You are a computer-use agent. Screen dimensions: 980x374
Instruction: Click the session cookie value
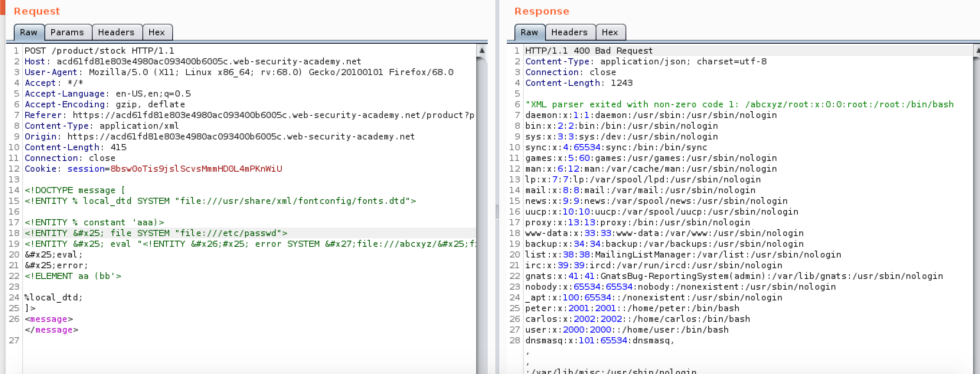[196, 169]
